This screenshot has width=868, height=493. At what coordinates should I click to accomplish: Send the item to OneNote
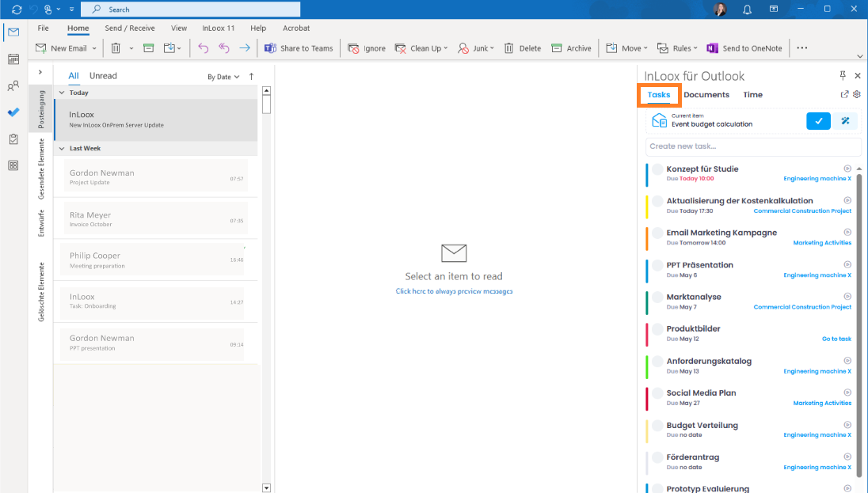pos(744,48)
